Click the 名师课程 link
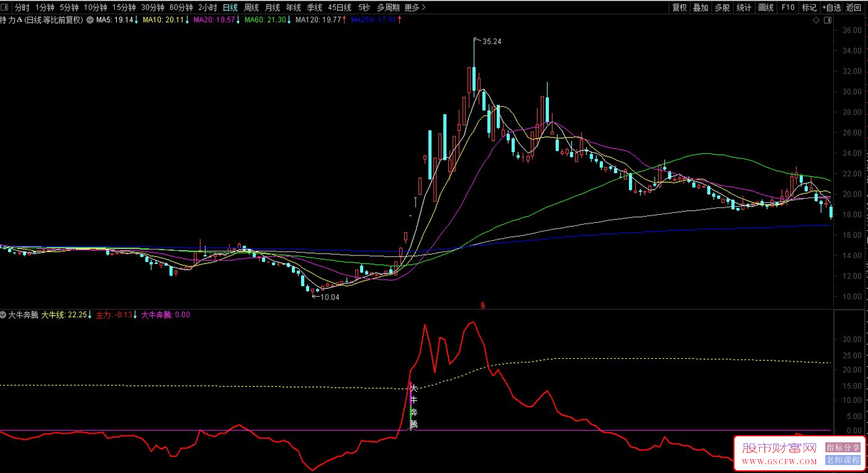The width and height of the screenshot is (868, 473). (x=843, y=460)
